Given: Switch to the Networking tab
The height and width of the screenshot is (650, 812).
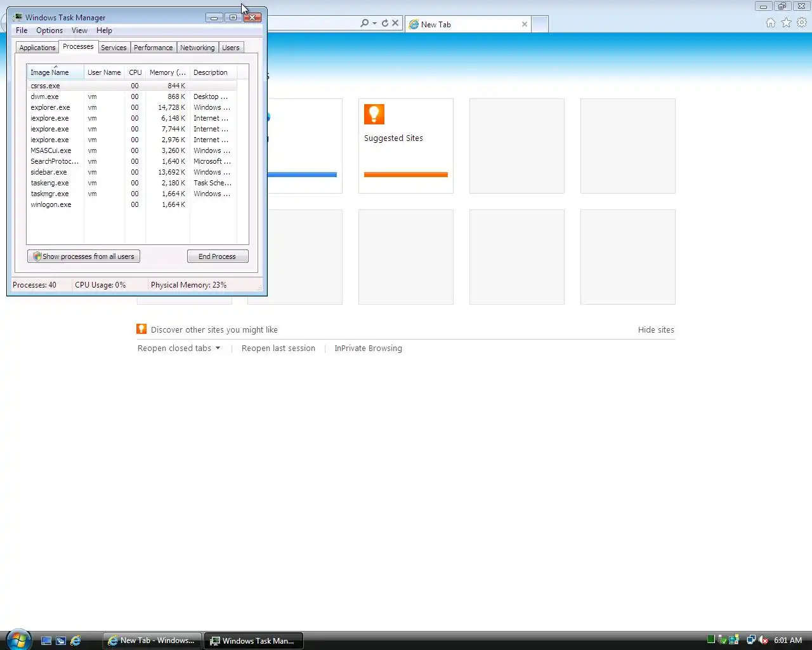Looking at the screenshot, I should 197,48.
